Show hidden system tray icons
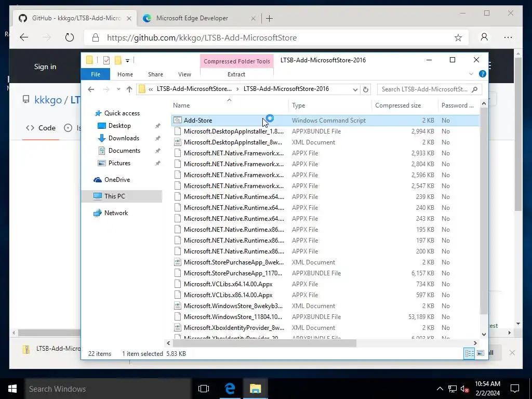The height and width of the screenshot is (399, 532). pyautogui.click(x=440, y=389)
